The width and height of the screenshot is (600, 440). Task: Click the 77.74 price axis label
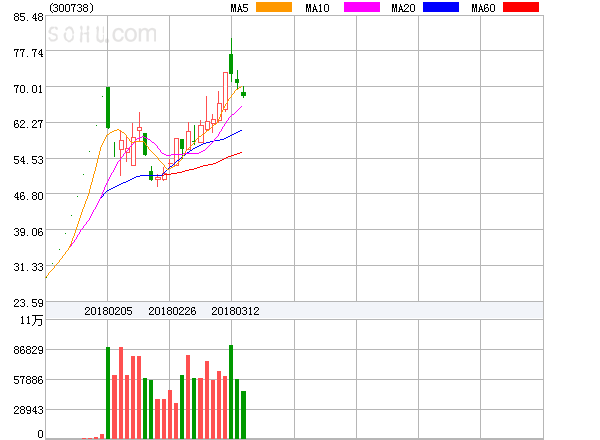point(28,53)
